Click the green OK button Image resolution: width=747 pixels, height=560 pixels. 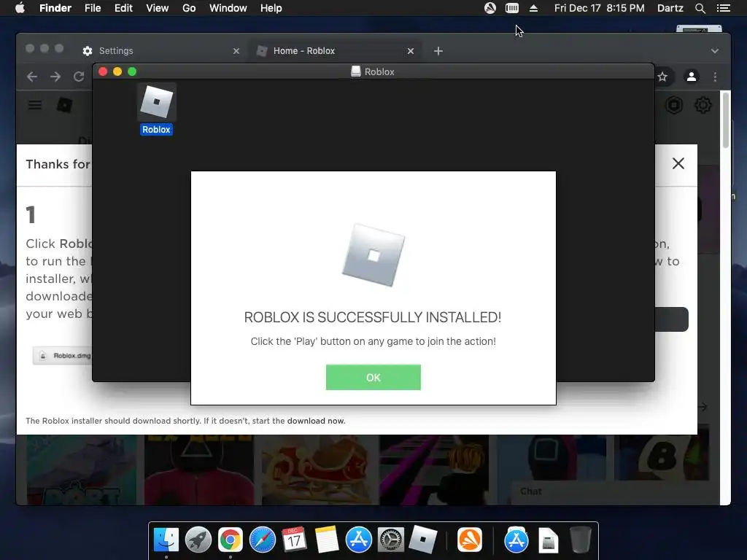click(373, 377)
